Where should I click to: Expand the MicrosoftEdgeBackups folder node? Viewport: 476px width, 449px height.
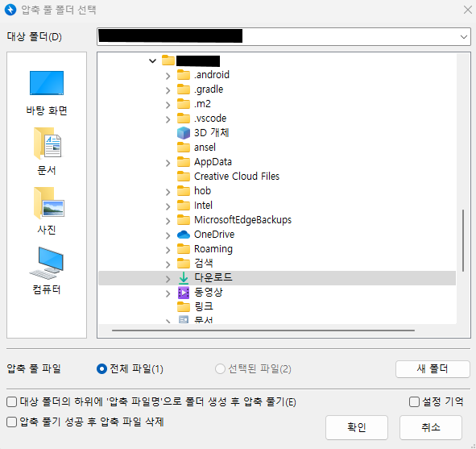[168, 221]
